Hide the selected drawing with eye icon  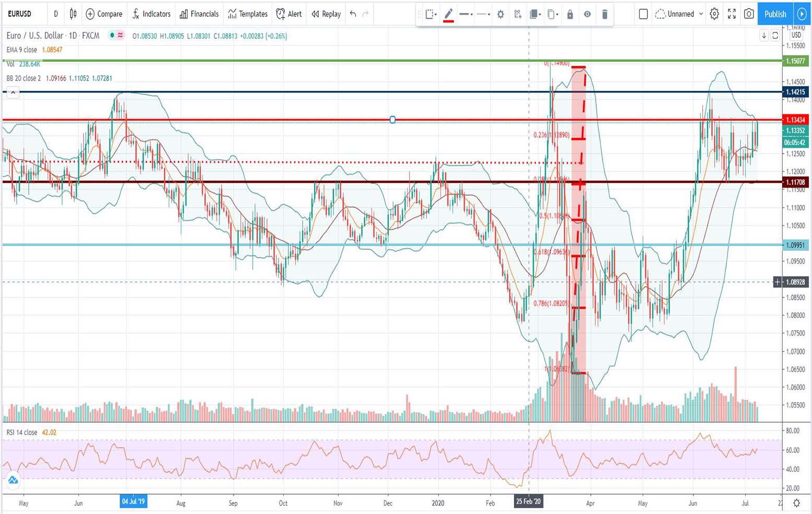pos(587,15)
